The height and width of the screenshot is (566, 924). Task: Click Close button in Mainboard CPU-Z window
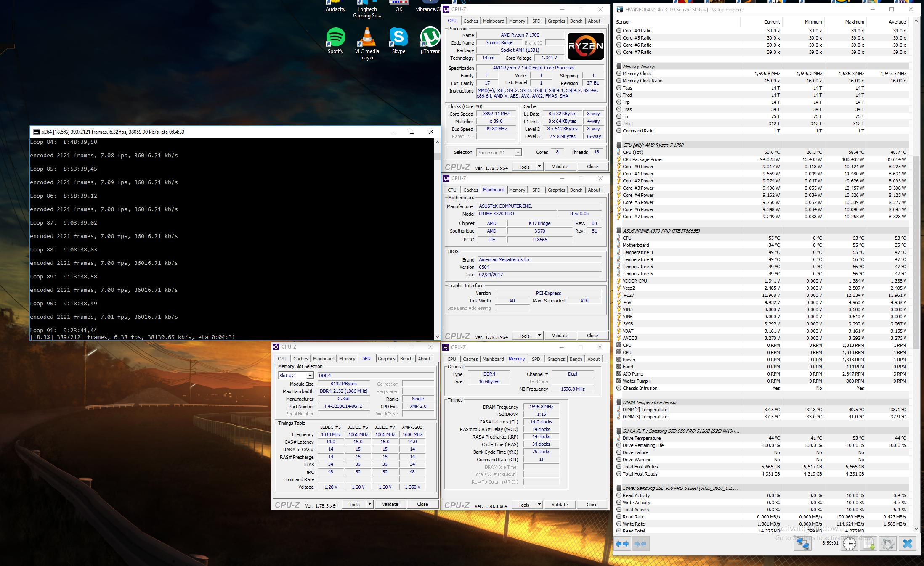[592, 336]
